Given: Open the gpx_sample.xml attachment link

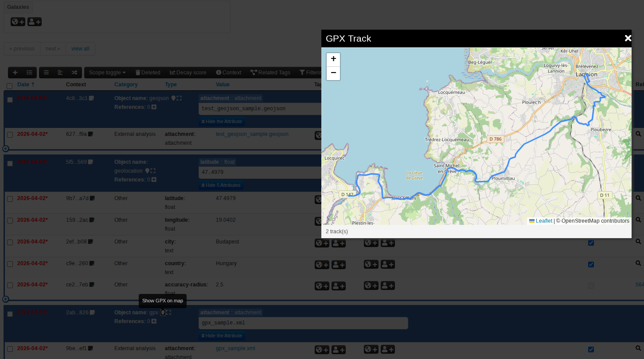Looking at the screenshot, I should click(x=235, y=348).
